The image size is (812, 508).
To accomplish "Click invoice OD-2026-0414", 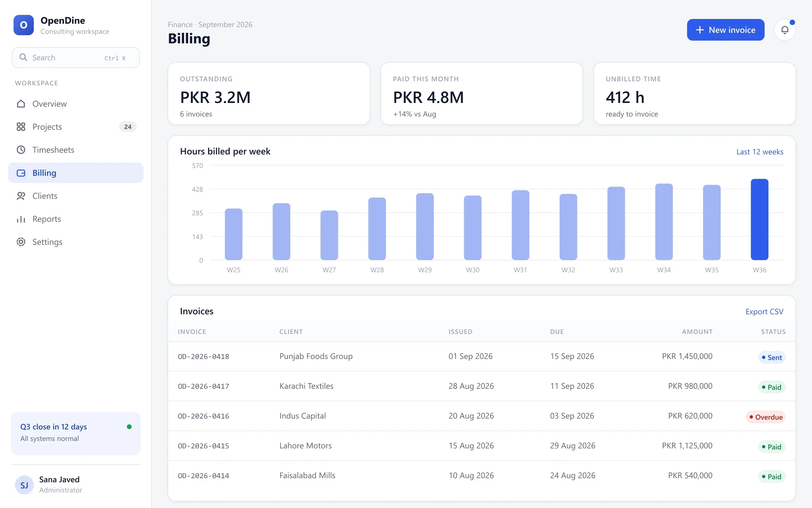I will coord(204,475).
